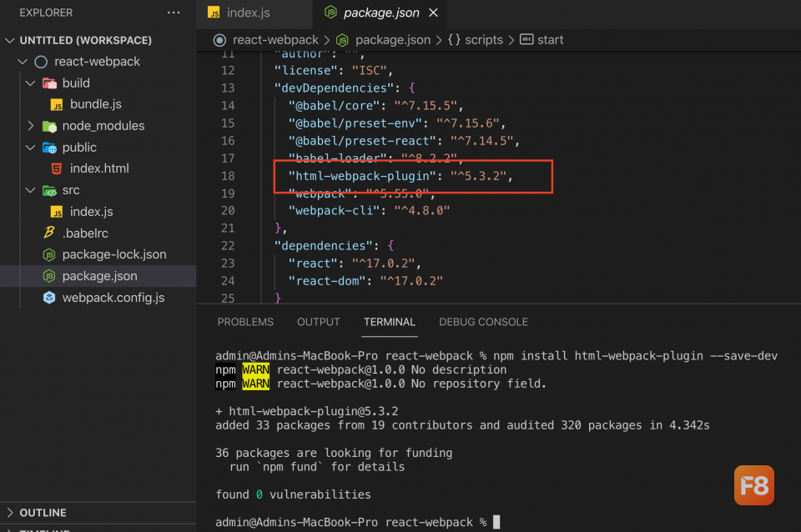Select the node_modules folder
Screen dimensions: 801x532
(103, 126)
